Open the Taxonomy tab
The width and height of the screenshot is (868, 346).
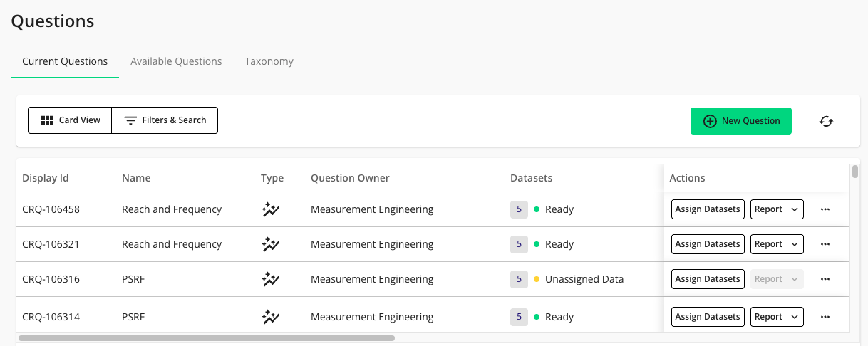[269, 61]
